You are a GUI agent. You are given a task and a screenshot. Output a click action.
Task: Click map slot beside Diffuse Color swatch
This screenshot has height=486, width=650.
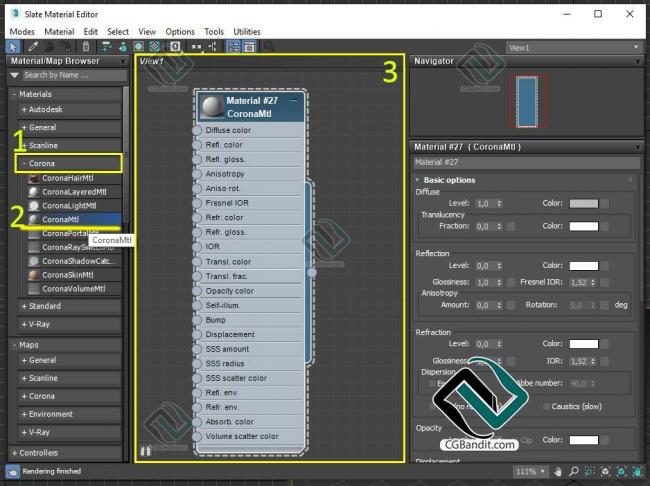click(x=605, y=203)
